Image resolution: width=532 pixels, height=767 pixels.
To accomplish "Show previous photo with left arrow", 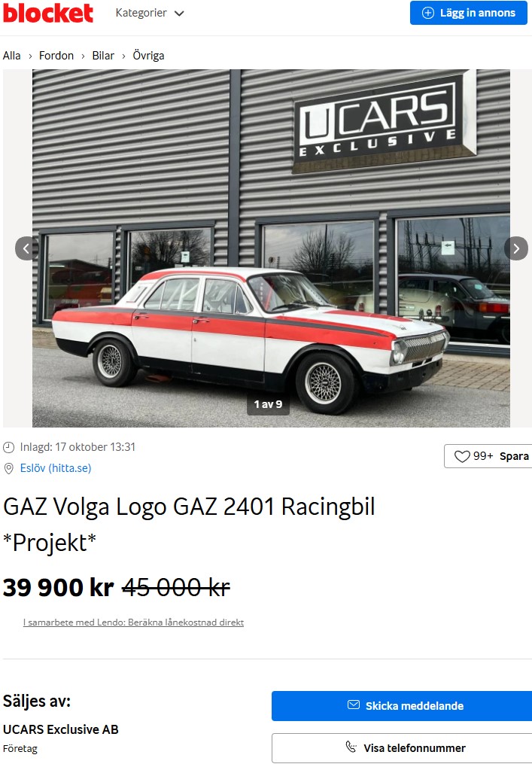I will [26, 248].
